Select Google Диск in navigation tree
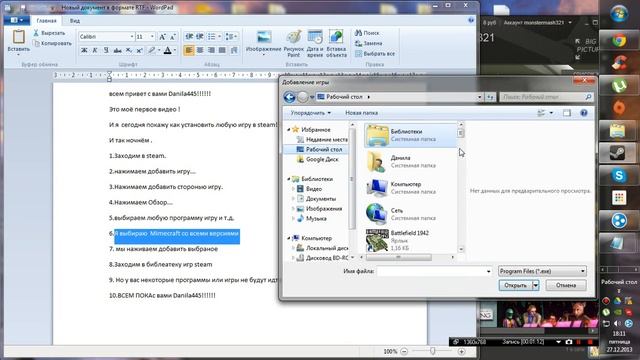Viewport: 640px width, 360px height. tap(318, 159)
